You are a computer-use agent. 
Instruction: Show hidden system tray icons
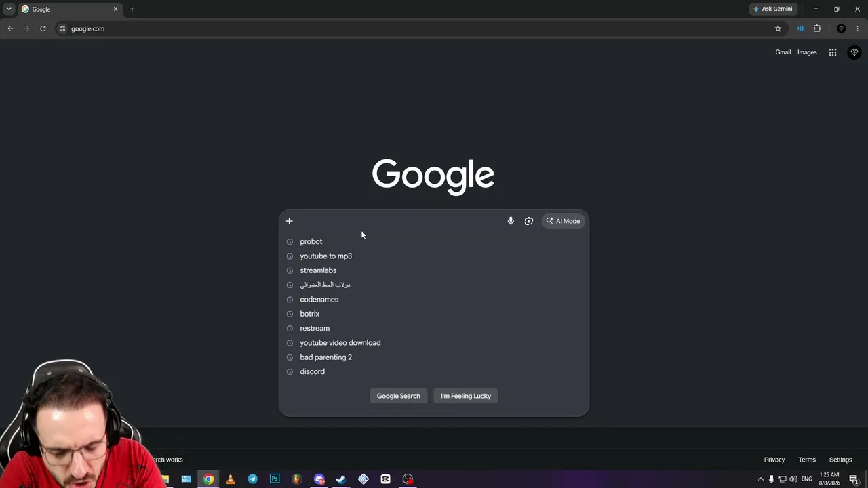[760, 479]
